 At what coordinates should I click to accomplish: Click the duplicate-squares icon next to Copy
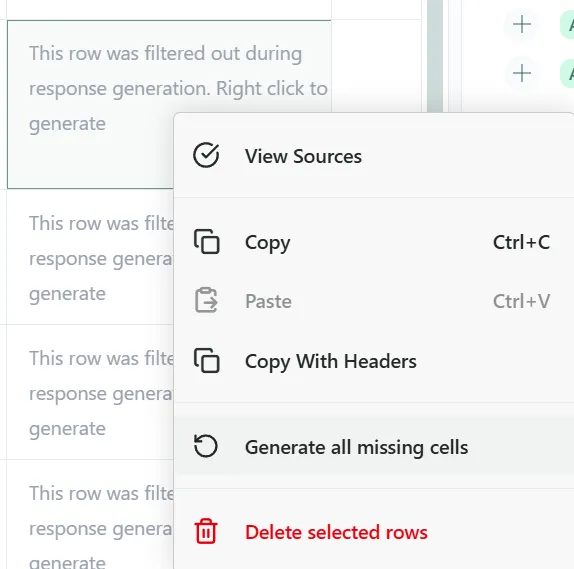(x=207, y=242)
